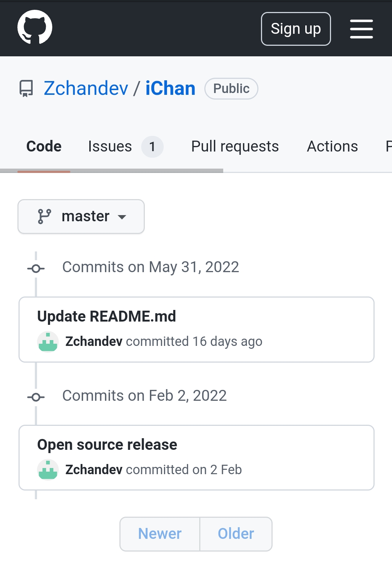Click the commit marker icon for May 31, 2022
Image resolution: width=392 pixels, height=573 pixels.
(x=36, y=269)
